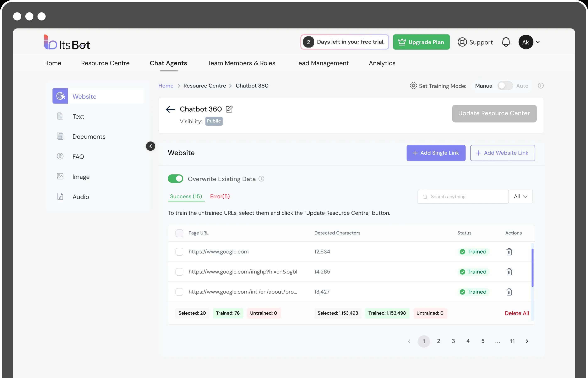Select the Documents icon in sidebar
Image resolution: width=588 pixels, height=378 pixels.
(x=60, y=136)
